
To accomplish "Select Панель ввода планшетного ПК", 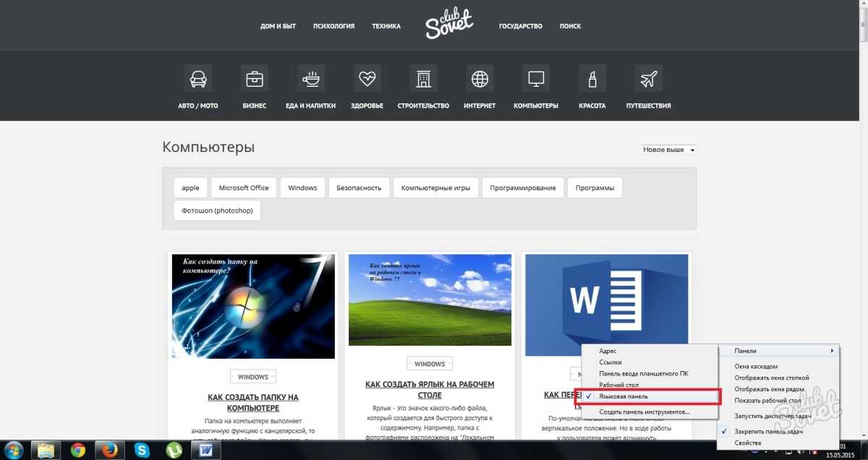I will [644, 374].
